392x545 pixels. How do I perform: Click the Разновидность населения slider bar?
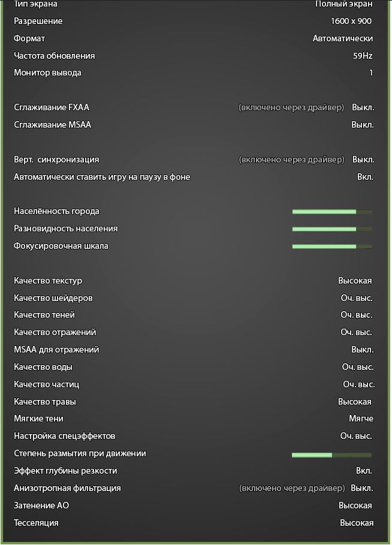(332, 229)
